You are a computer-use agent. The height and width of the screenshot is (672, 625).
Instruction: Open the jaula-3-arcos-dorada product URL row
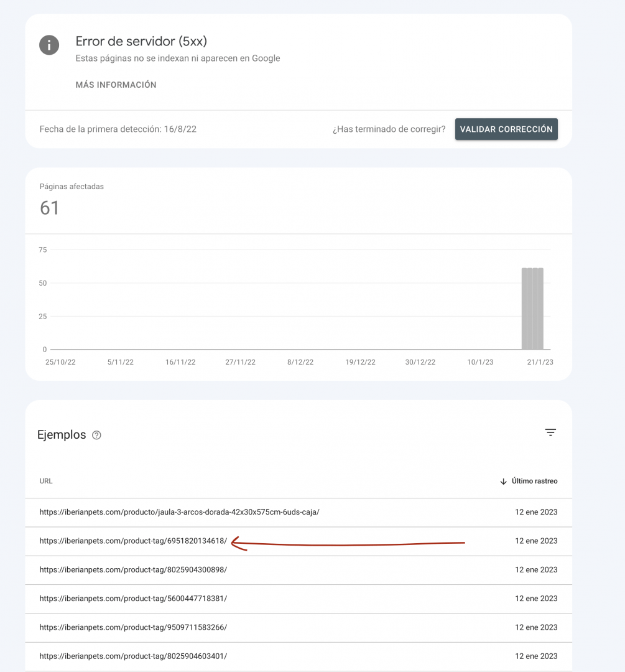[x=298, y=512]
